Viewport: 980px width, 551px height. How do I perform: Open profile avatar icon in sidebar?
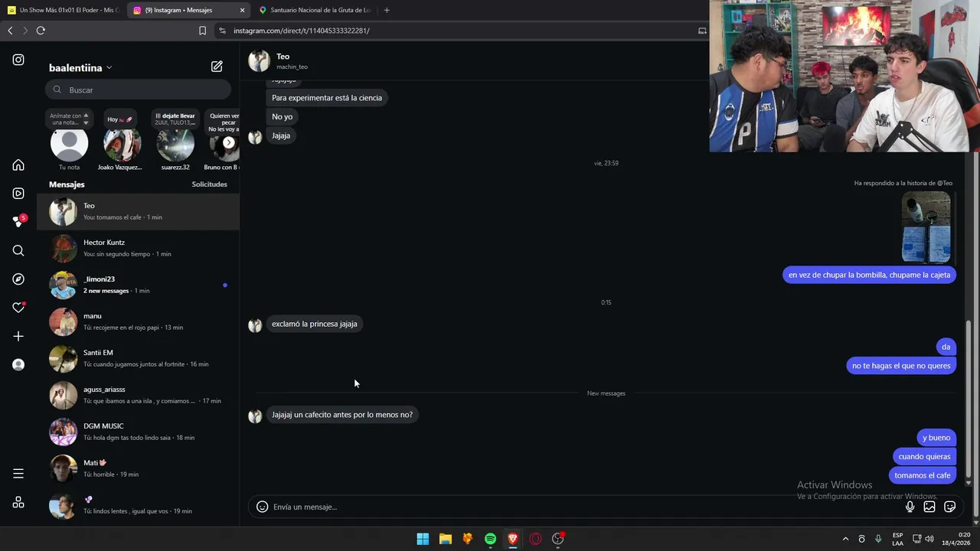pos(18,365)
